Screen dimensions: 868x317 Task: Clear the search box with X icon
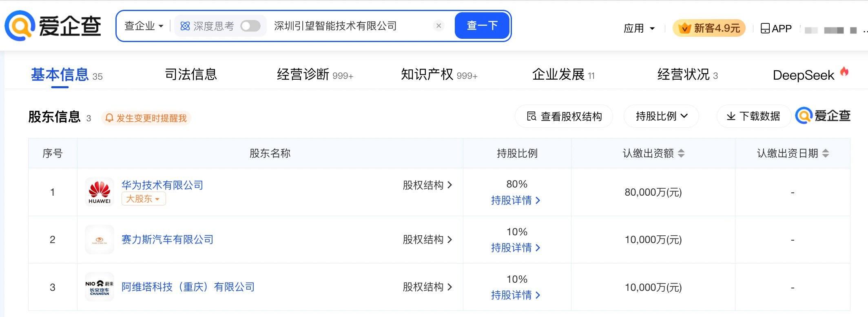pos(438,26)
